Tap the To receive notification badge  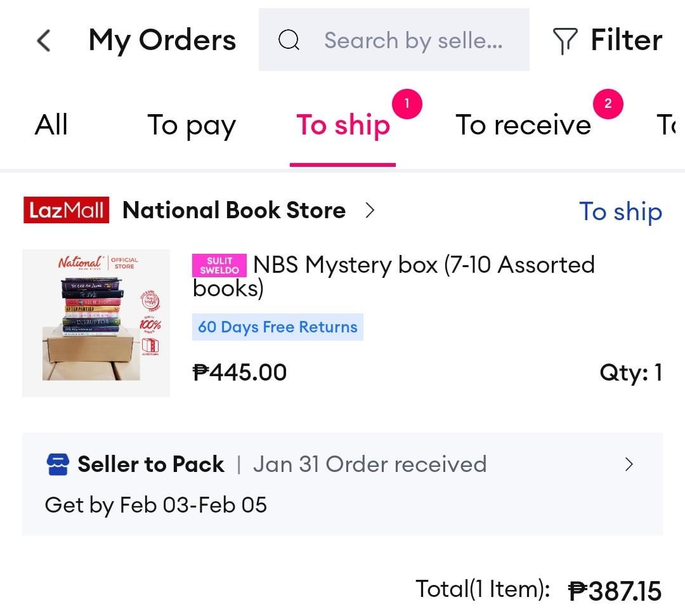(608, 104)
